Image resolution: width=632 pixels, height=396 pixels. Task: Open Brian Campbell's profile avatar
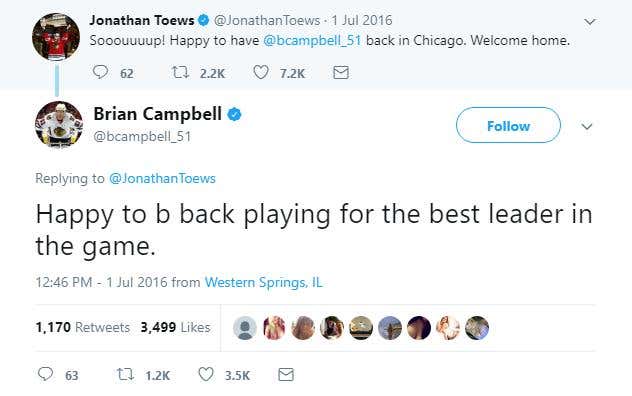59,125
